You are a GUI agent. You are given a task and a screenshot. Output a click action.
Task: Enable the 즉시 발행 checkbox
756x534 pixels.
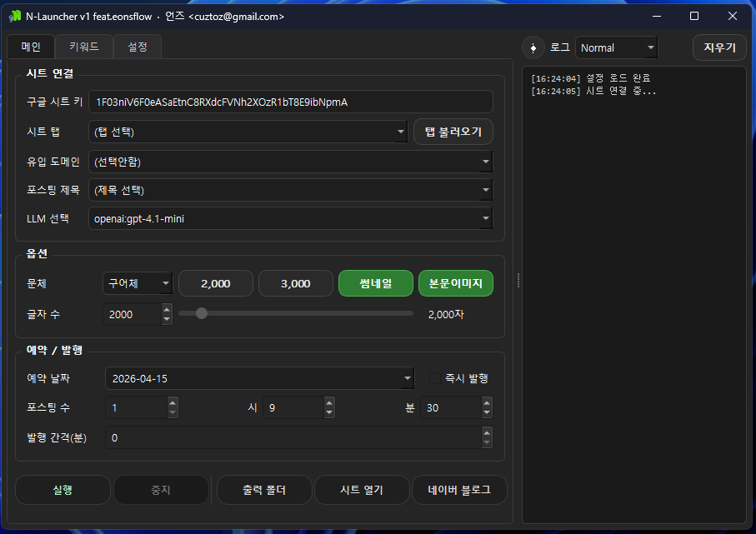pyautogui.click(x=435, y=378)
